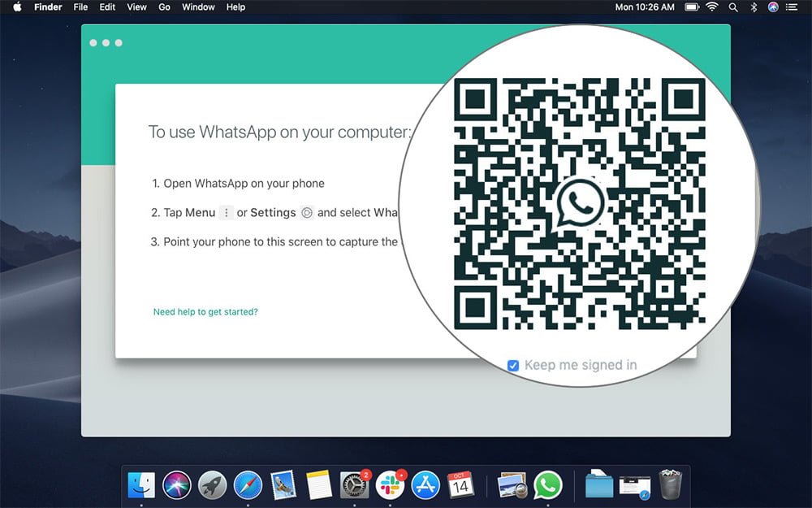This screenshot has width=812, height=508.
Task: Open Finder from the Dock
Action: pyautogui.click(x=140, y=486)
